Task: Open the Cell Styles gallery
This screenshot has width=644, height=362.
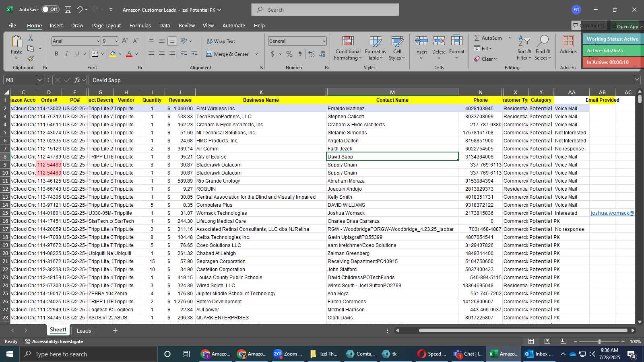Action: pyautogui.click(x=397, y=48)
